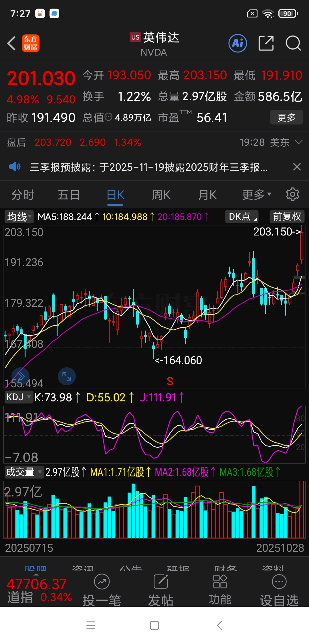This screenshot has height=644, width=309.
Task: Open the search magnifier icon
Action: click(x=293, y=43)
